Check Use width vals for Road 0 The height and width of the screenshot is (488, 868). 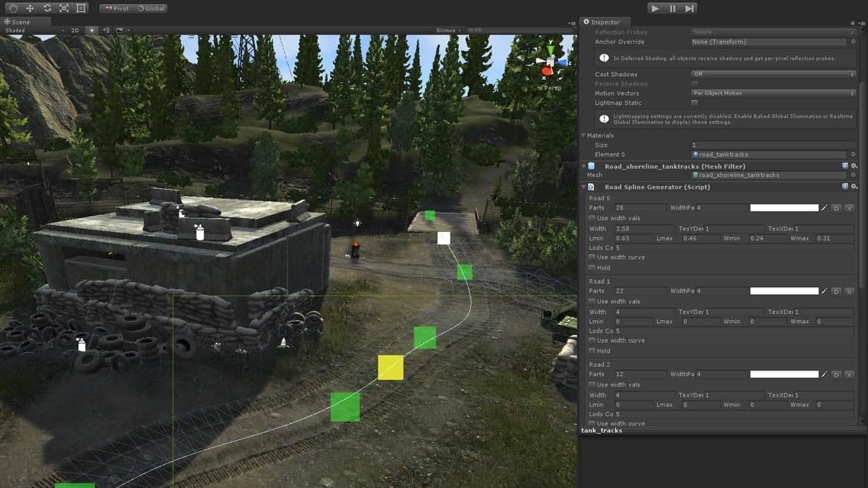pos(592,219)
